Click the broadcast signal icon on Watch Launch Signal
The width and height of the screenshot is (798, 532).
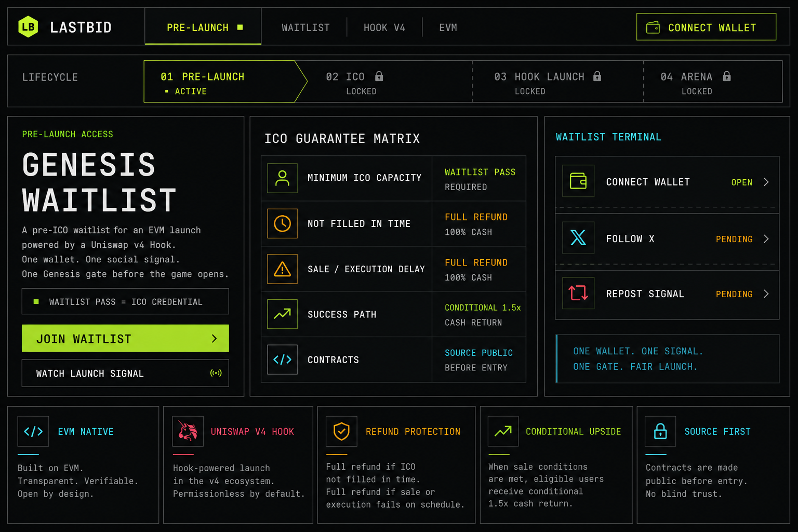(216, 373)
